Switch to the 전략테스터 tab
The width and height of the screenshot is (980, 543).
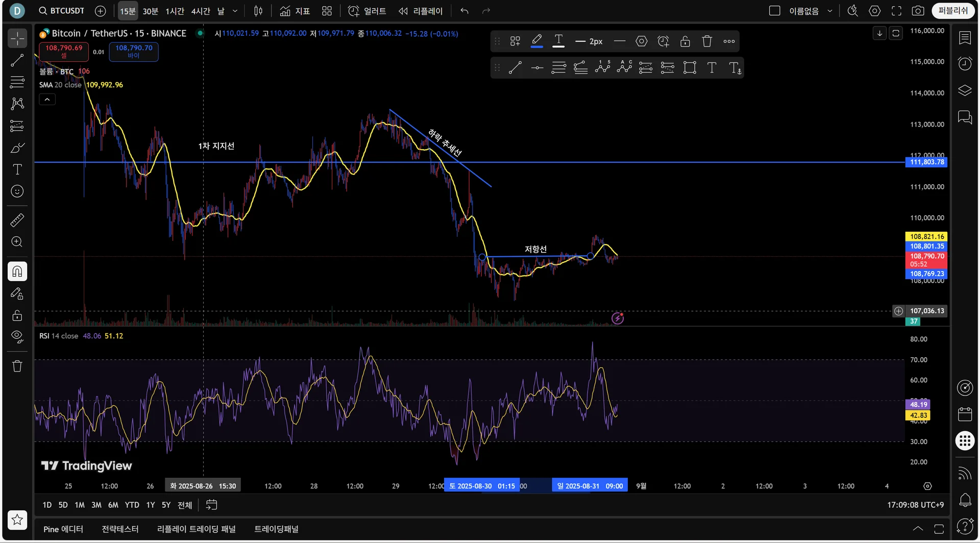[120, 529]
